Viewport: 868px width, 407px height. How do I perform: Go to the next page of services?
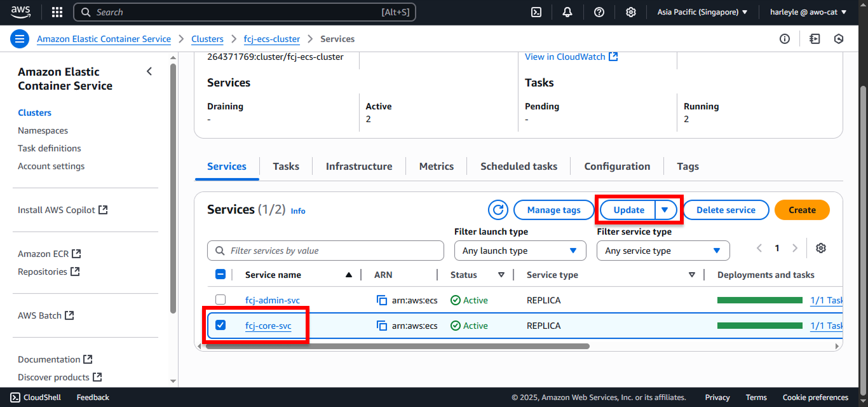coord(794,248)
